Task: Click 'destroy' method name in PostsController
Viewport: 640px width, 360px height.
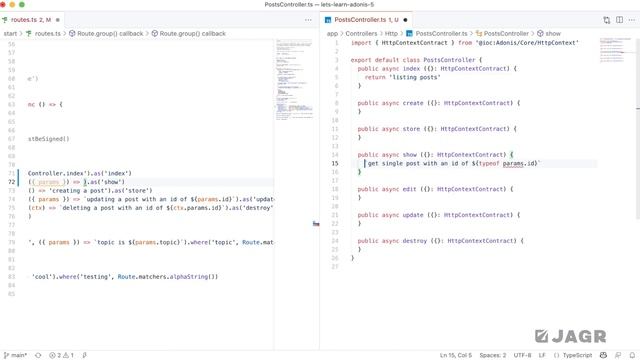Action: click(414, 241)
